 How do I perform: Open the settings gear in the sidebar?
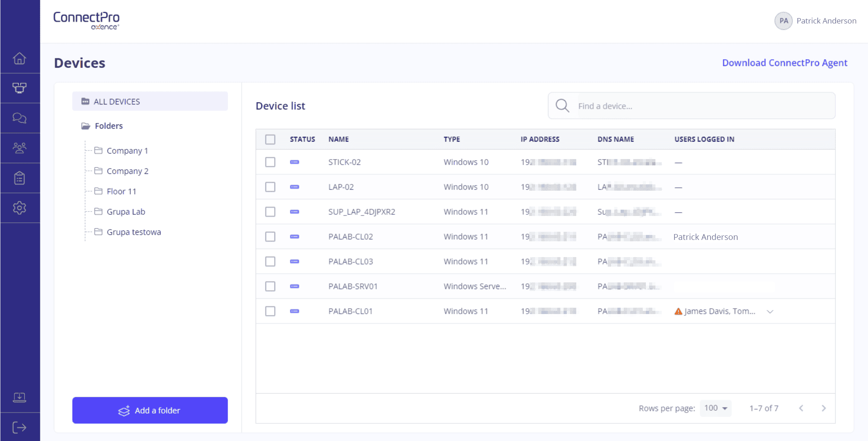point(19,208)
